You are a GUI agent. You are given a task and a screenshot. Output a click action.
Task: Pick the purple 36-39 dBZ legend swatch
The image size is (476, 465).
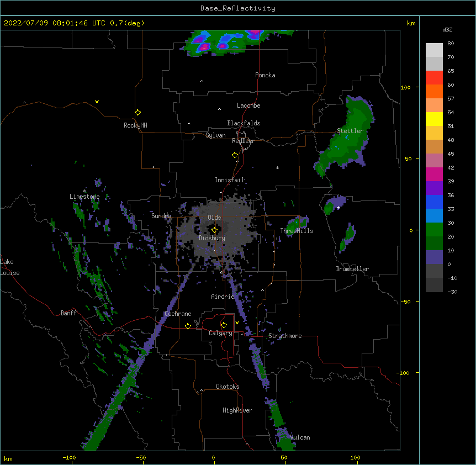click(434, 188)
